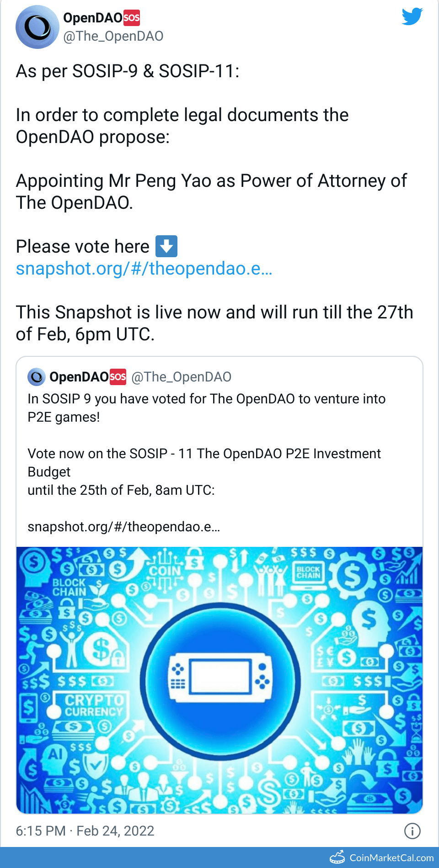Click the @The_OpenDAO handle in the quoted tweet
The width and height of the screenshot is (439, 868).
pyautogui.click(x=181, y=377)
